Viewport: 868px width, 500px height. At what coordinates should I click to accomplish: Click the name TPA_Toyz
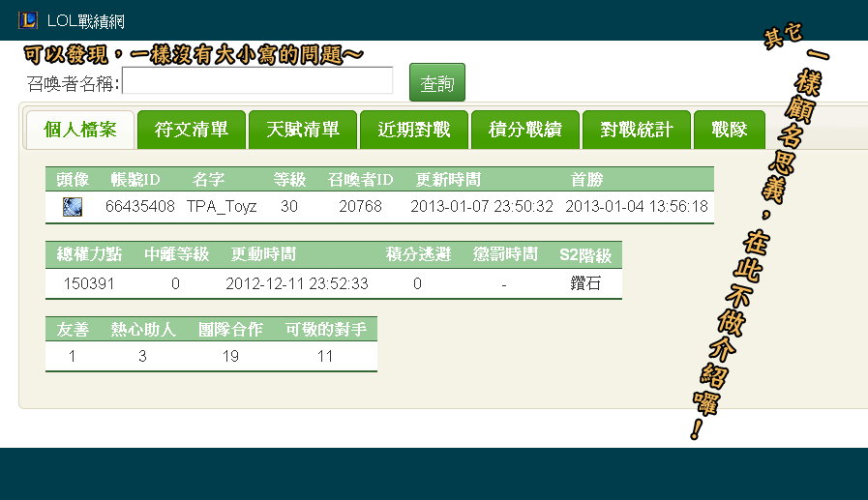click(222, 206)
